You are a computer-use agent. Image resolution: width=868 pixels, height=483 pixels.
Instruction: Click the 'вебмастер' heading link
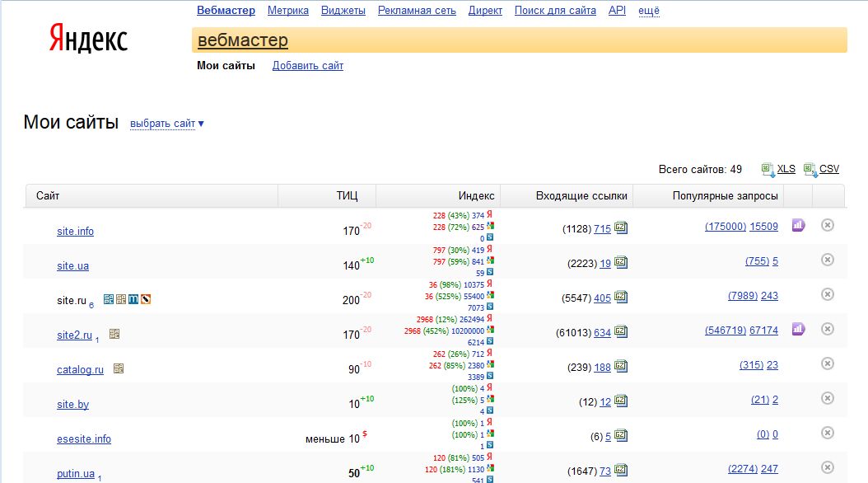point(242,40)
